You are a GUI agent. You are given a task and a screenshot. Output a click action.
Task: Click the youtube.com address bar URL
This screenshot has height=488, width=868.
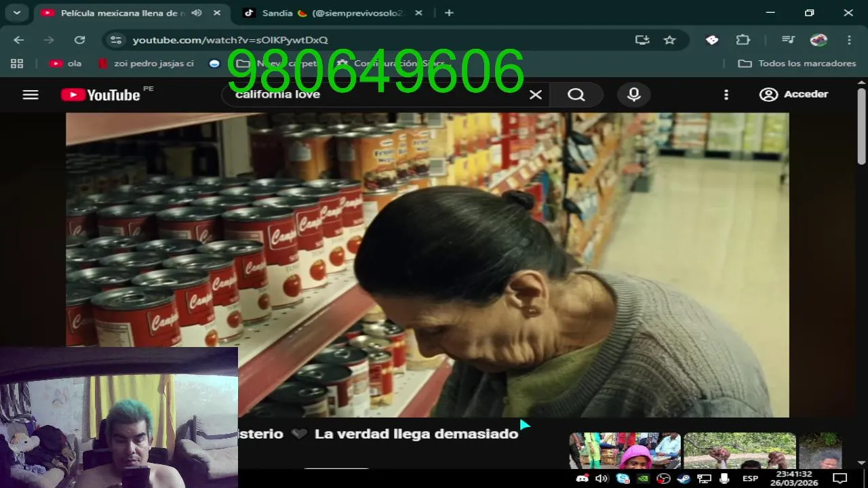[231, 40]
